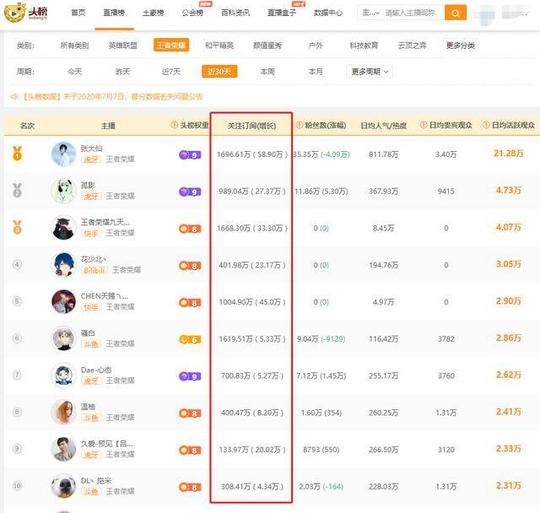Open the 头榜数据 announcement link
The image size is (540, 513).
click(113, 97)
